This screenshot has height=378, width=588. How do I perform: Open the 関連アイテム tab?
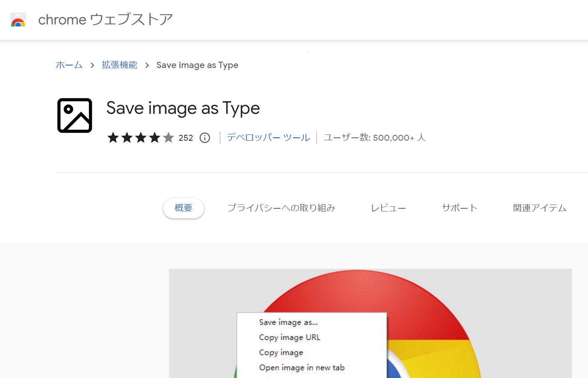[540, 208]
